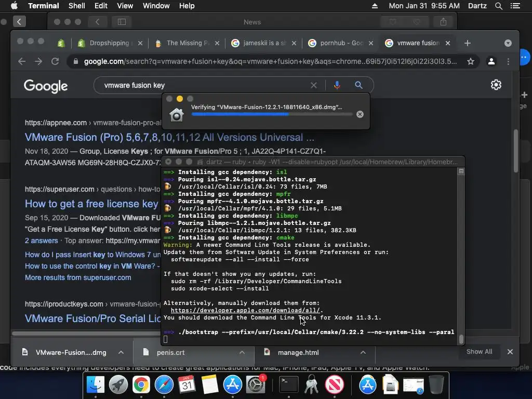Open the Shell menu
The width and height of the screenshot is (532, 399).
click(77, 6)
